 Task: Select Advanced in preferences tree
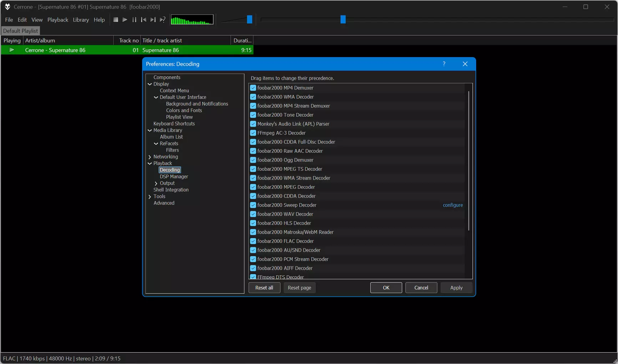[164, 203]
